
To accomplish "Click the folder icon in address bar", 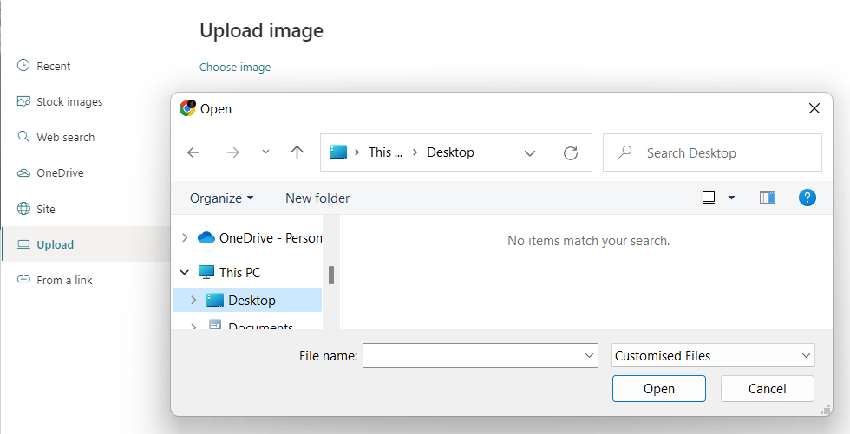I will (338, 152).
